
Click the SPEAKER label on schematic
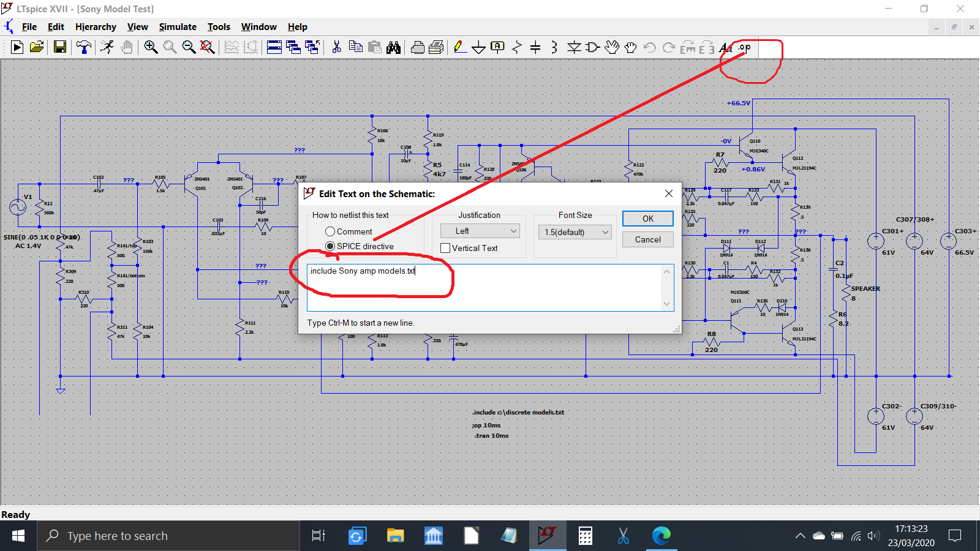pos(865,288)
